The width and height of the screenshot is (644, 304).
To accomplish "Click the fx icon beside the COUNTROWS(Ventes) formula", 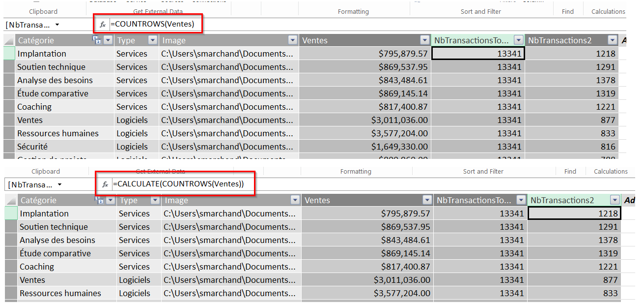I will pyautogui.click(x=103, y=25).
